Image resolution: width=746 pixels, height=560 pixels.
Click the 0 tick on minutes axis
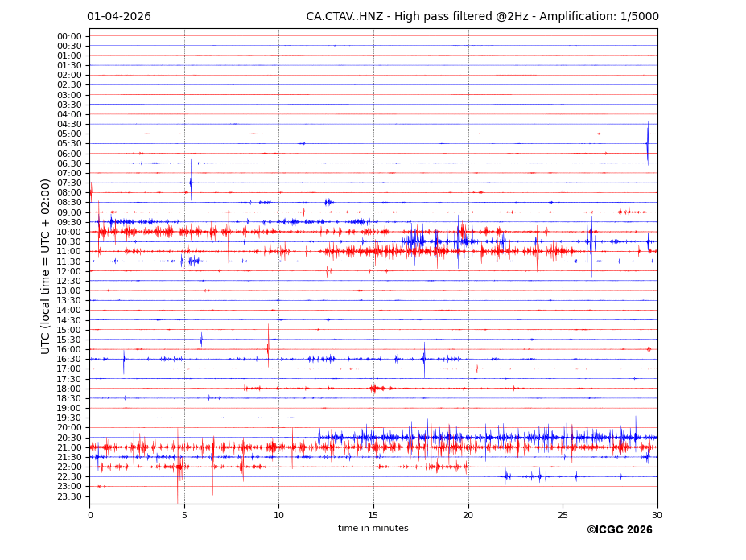click(x=90, y=515)
